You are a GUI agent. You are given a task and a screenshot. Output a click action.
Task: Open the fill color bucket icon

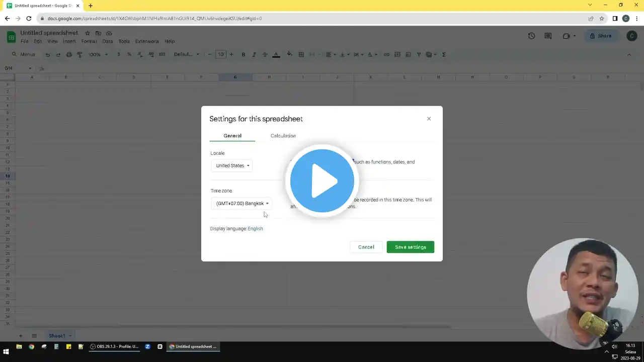(289, 54)
